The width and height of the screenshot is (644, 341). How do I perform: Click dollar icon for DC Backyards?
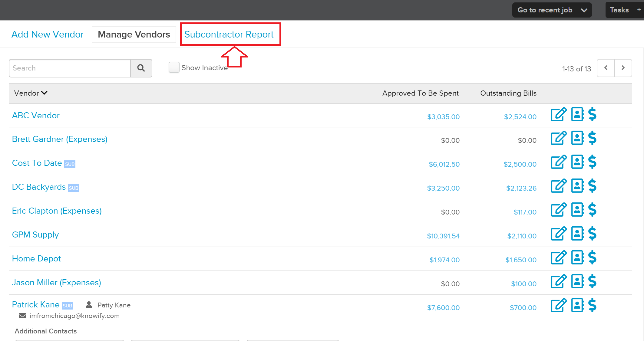click(592, 186)
